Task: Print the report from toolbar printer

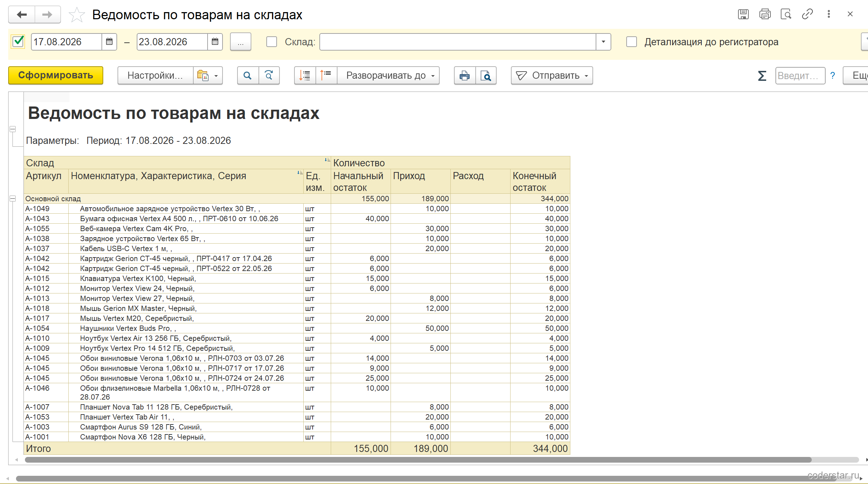Action: pyautogui.click(x=465, y=76)
